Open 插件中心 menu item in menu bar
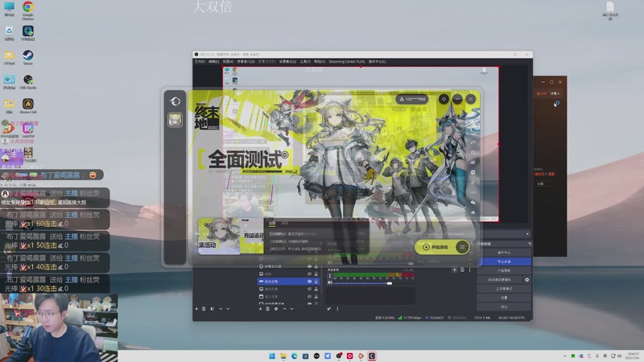Image resolution: width=644 pixels, height=362 pixels. tap(377, 62)
